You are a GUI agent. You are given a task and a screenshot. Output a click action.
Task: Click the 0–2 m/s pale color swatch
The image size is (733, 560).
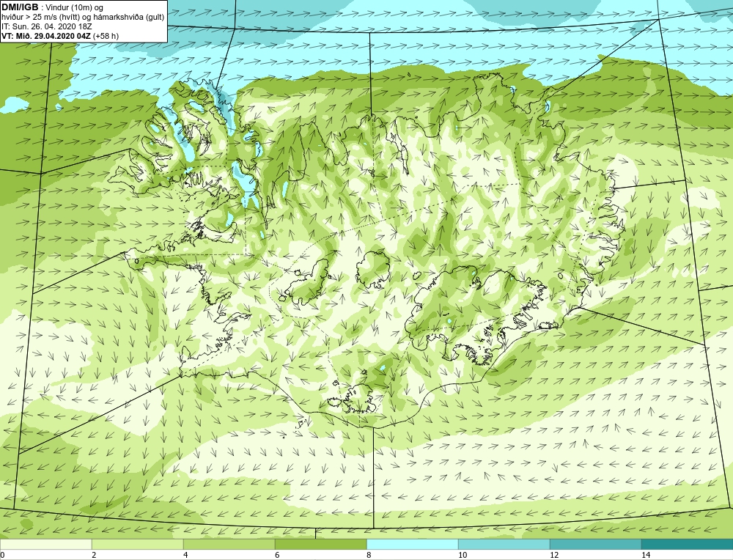coord(45,544)
